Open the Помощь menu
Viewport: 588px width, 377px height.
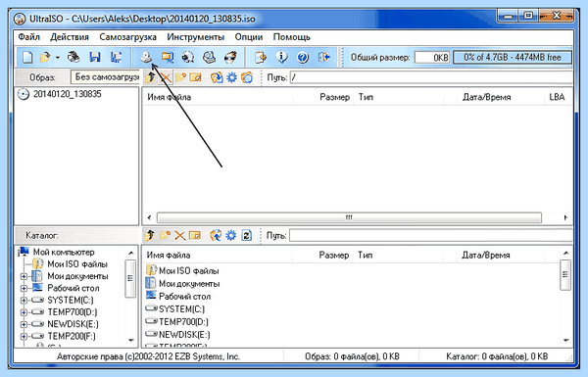click(292, 37)
